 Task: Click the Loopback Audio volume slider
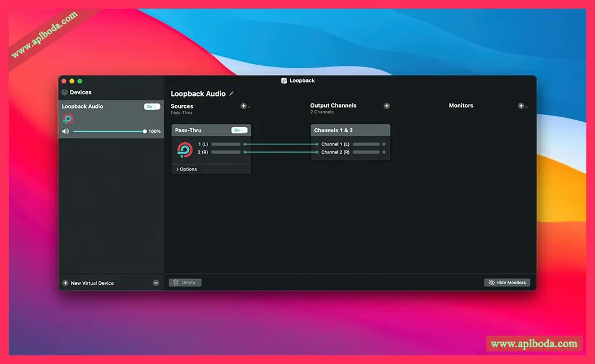click(109, 132)
